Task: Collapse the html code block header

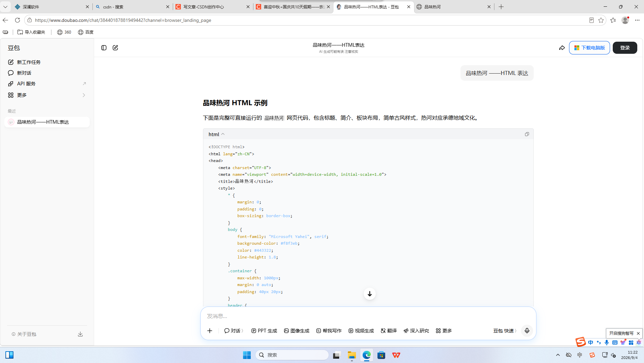Action: (216, 134)
